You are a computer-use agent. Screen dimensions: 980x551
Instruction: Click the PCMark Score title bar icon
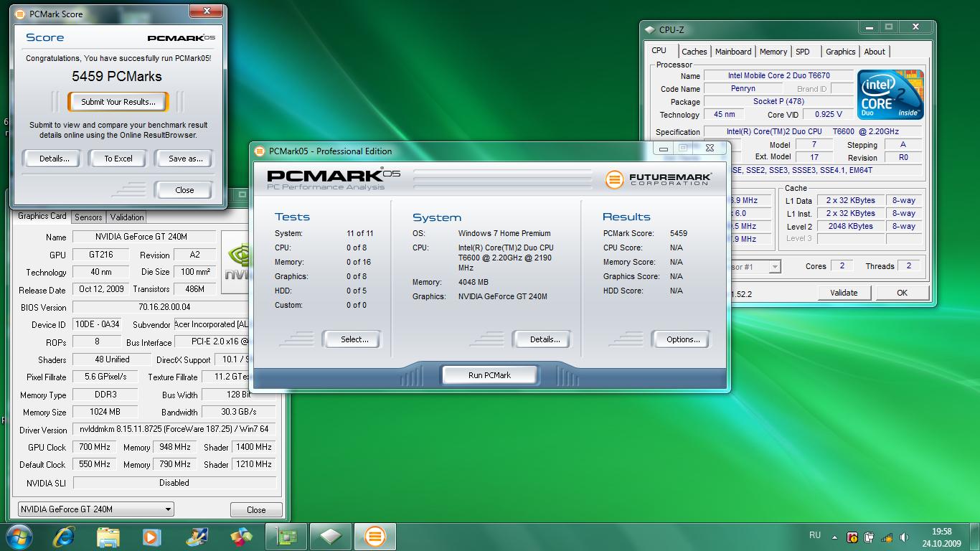tap(20, 14)
